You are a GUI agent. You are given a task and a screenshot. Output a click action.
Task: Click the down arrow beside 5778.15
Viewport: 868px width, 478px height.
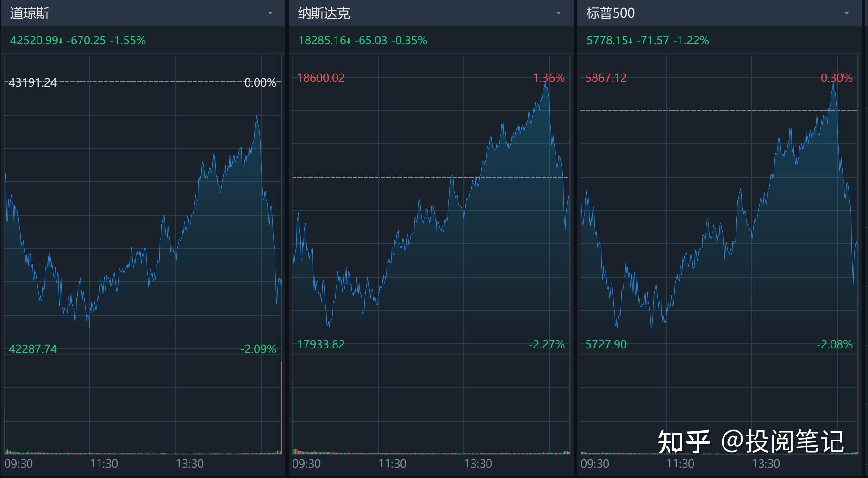[631, 41]
